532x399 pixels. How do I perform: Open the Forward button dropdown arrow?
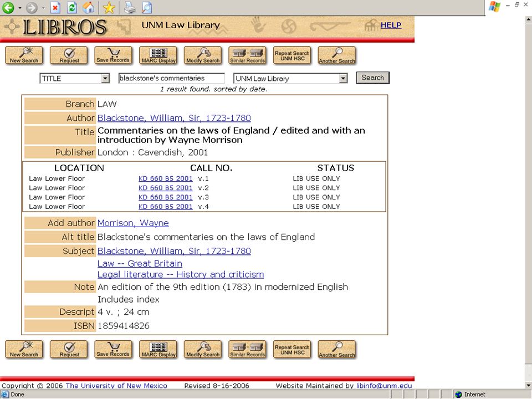(x=43, y=7)
